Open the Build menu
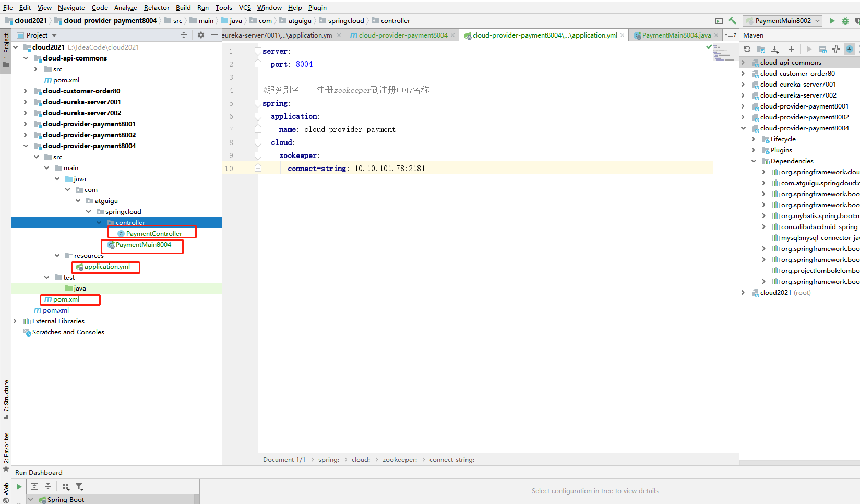Image resolution: width=860 pixels, height=504 pixels. [183, 7]
